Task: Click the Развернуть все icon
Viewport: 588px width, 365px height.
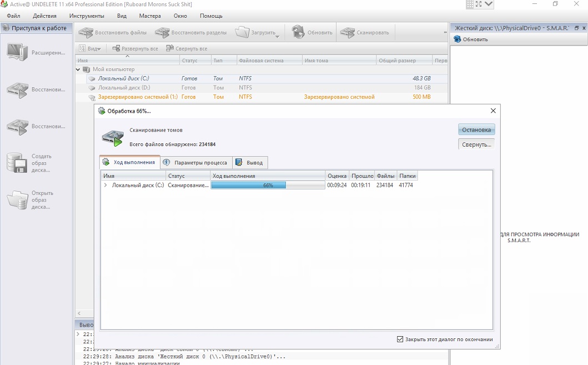Action: click(x=116, y=48)
